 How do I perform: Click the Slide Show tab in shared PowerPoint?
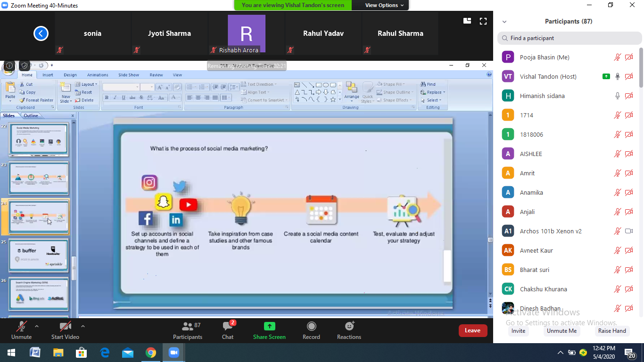tap(129, 75)
